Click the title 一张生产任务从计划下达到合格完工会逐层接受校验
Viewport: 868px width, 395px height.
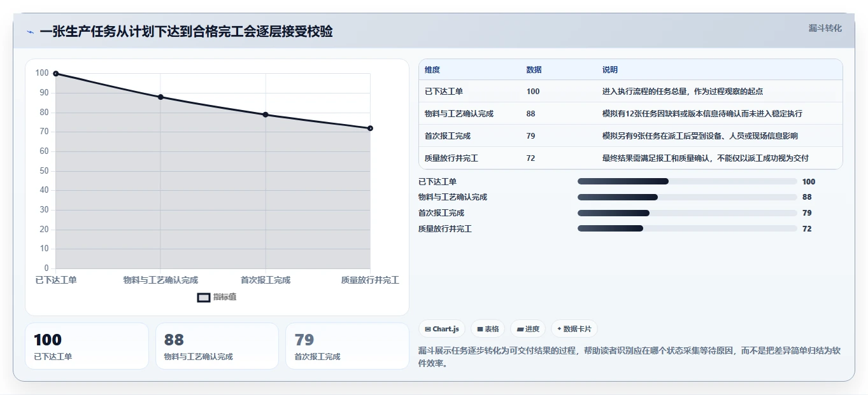[x=186, y=32]
